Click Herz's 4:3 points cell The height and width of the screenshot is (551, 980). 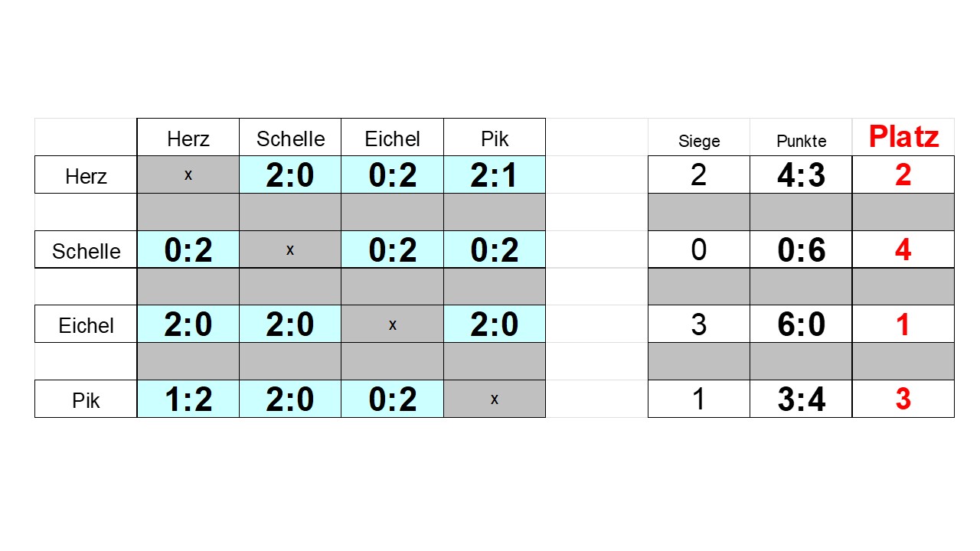pyautogui.click(x=801, y=174)
